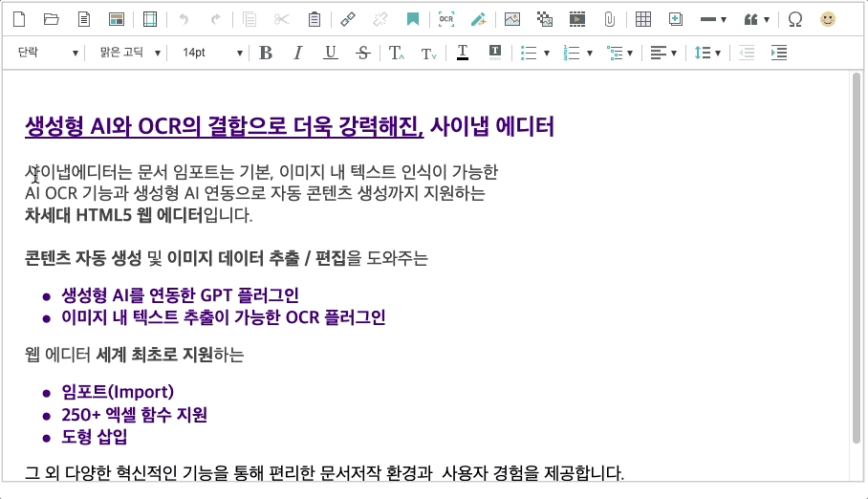Open the 14pt font size dropdown
Image resolution: width=868 pixels, height=499 pixels.
click(211, 53)
